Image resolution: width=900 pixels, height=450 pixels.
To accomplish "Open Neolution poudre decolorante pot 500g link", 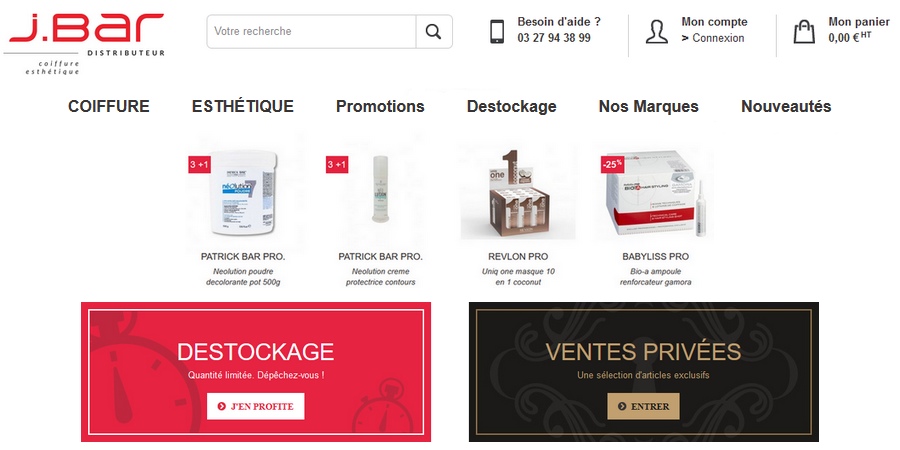I will click(243, 277).
